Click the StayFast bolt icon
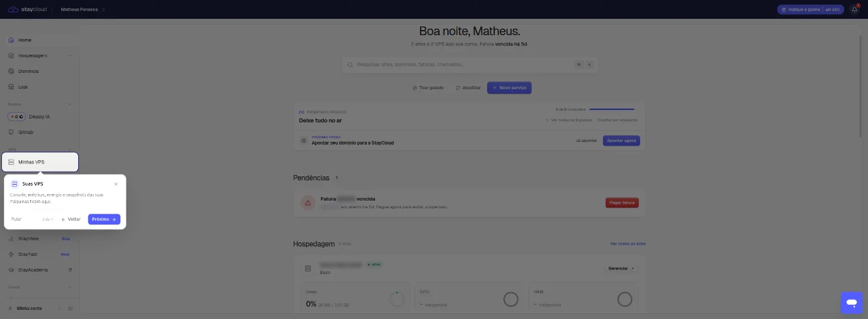 pyautogui.click(x=11, y=254)
